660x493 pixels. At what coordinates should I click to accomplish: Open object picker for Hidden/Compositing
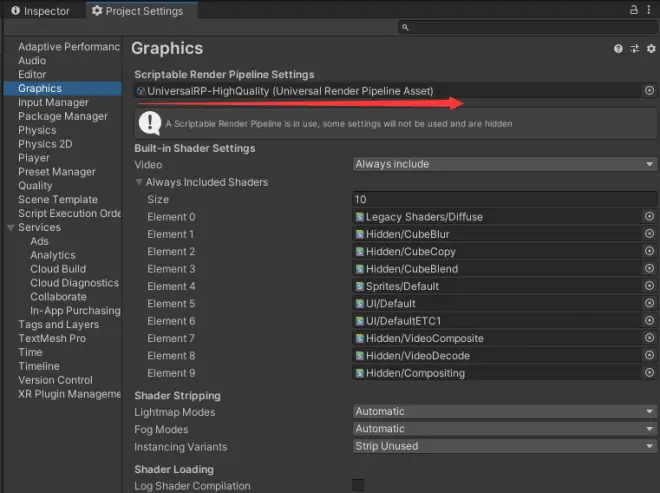tap(649, 373)
